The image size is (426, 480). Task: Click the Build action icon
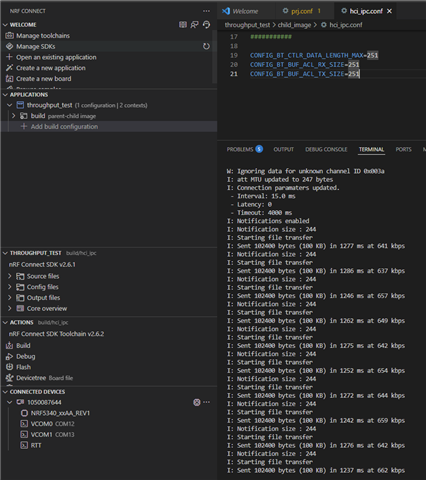click(x=9, y=346)
